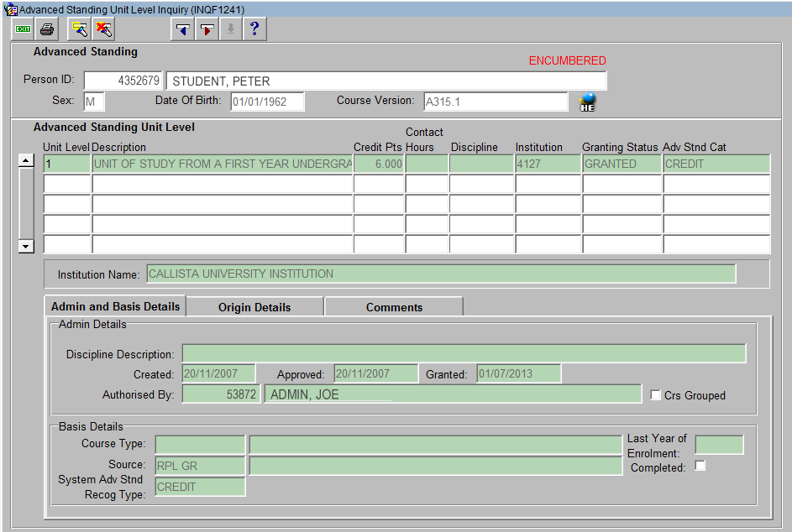Select the first unit level description row
This screenshot has height=532, width=792.
click(222, 164)
